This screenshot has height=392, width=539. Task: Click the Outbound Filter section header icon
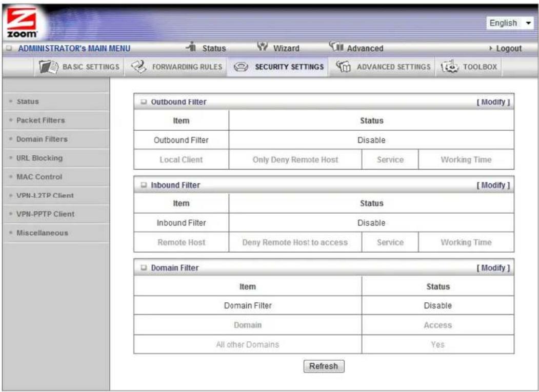click(x=144, y=102)
